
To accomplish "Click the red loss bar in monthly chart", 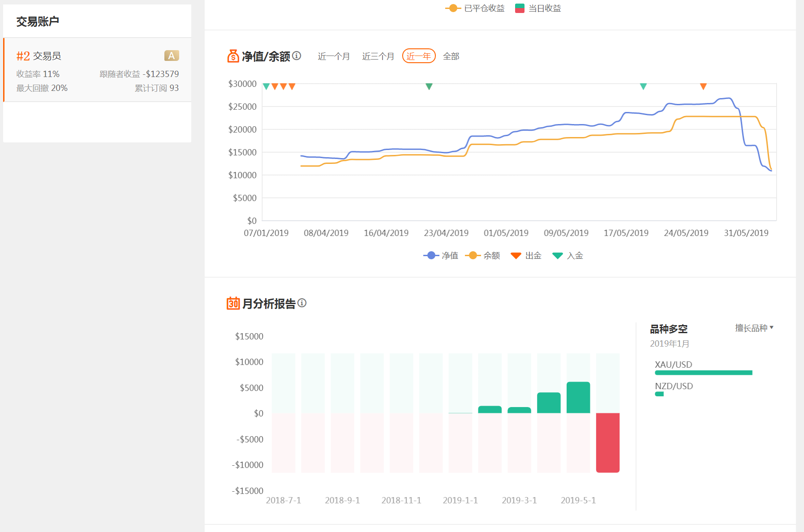I will click(607, 442).
